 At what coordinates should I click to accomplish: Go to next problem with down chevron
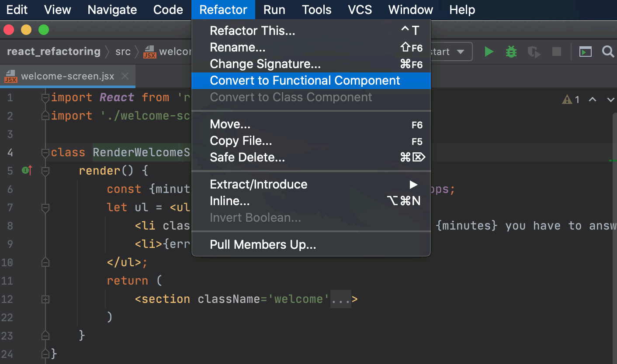tap(610, 100)
